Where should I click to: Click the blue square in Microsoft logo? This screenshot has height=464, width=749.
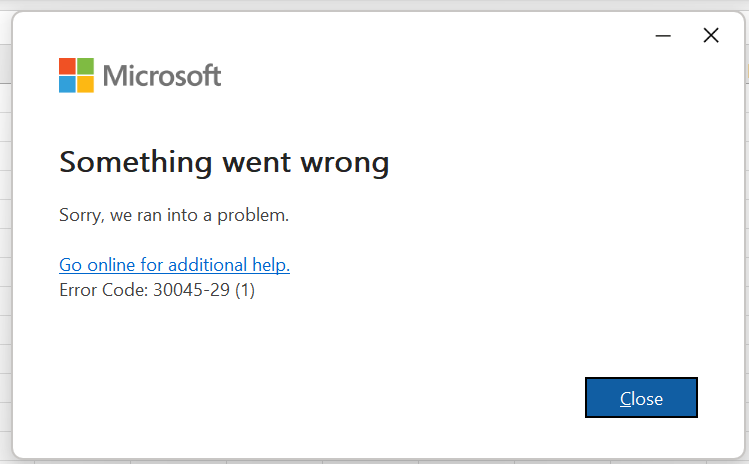[x=67, y=84]
